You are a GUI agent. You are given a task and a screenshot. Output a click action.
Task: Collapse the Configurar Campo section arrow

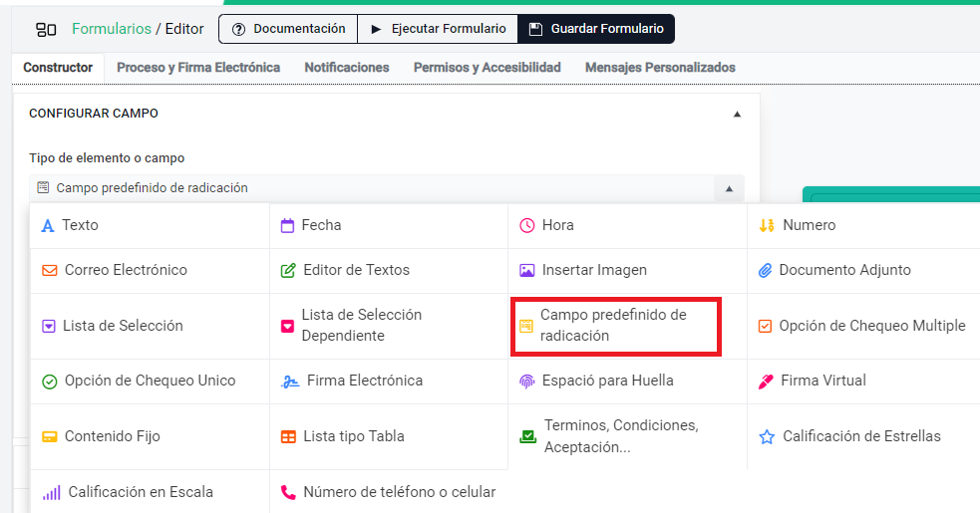pyautogui.click(x=737, y=115)
